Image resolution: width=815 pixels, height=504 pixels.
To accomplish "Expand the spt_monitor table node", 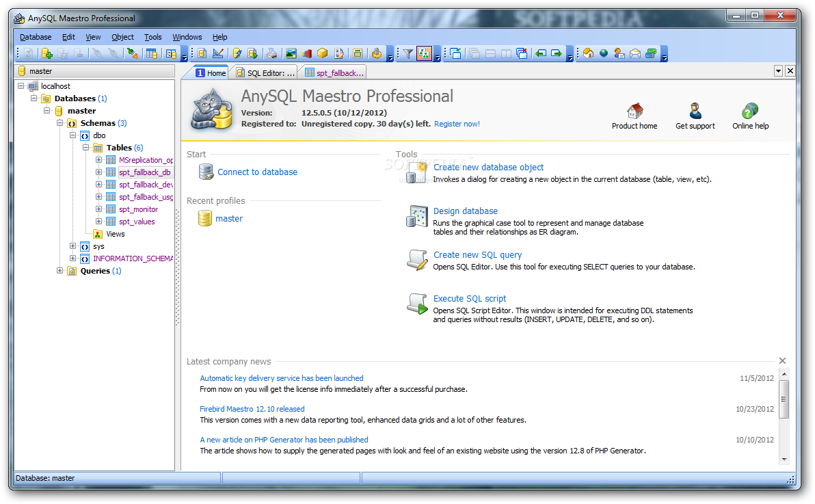I will pyautogui.click(x=98, y=209).
